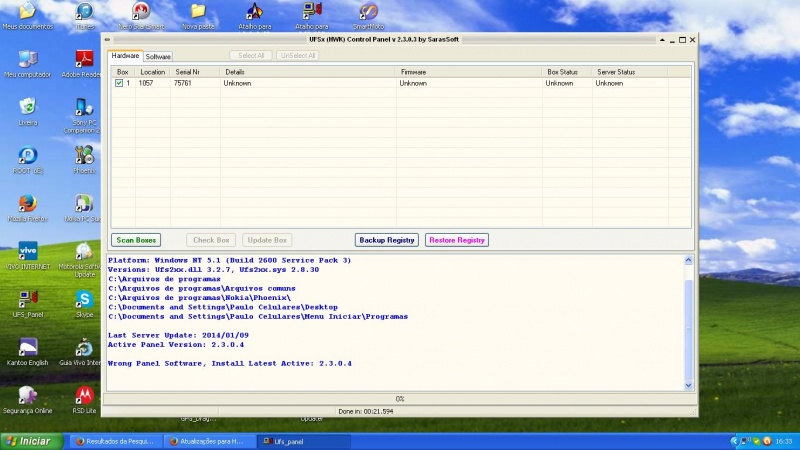This screenshot has width=800, height=450.
Task: Open the SmartFoto desktop shortcut
Action: pos(368,15)
